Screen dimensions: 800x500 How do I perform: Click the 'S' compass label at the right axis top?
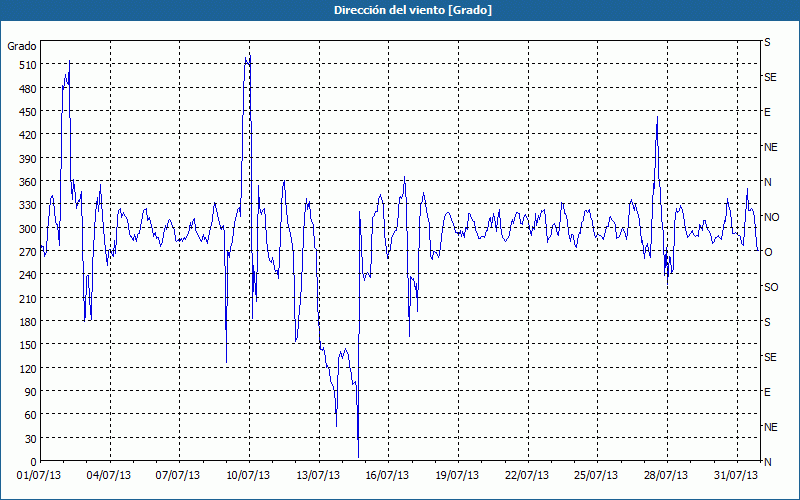tap(767, 42)
